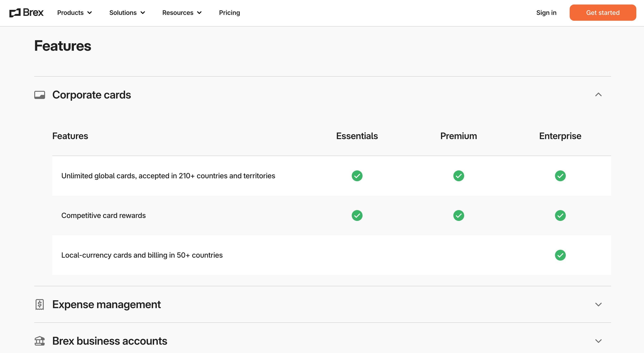Select Premium checkmark for unlimited global cards
644x353 pixels.
[x=458, y=176]
